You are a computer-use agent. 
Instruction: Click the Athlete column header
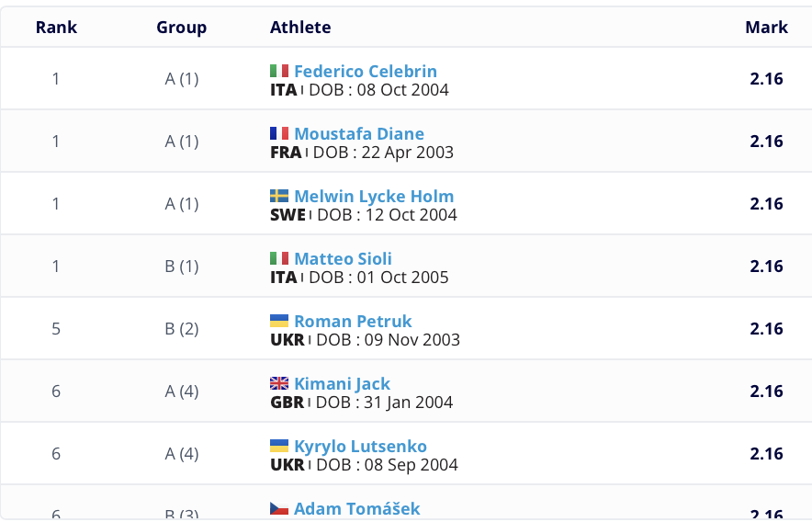pos(300,28)
